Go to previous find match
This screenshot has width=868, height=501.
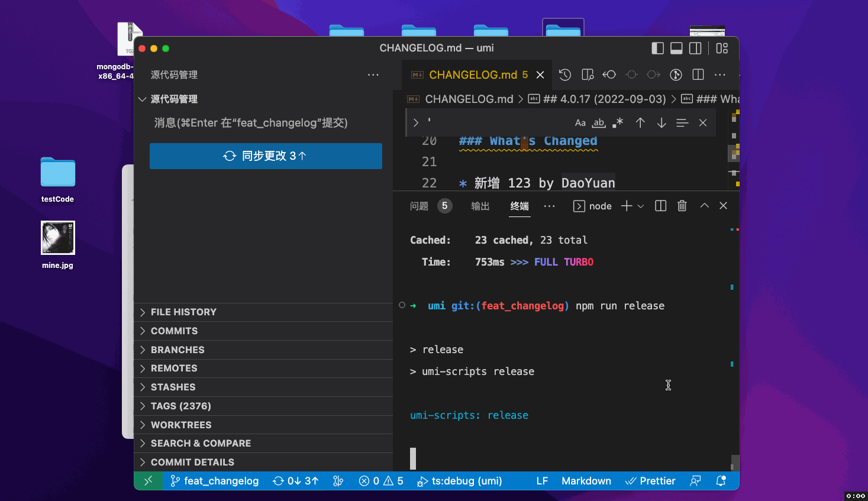click(x=640, y=122)
